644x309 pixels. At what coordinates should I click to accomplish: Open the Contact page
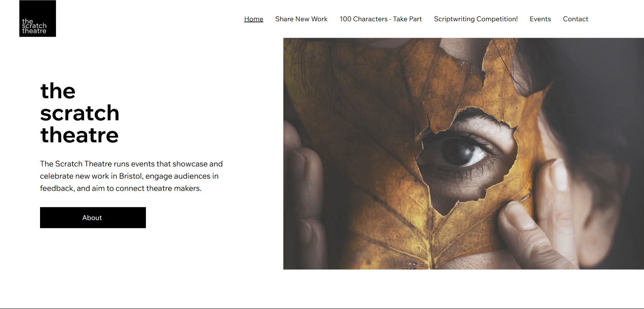coord(575,19)
